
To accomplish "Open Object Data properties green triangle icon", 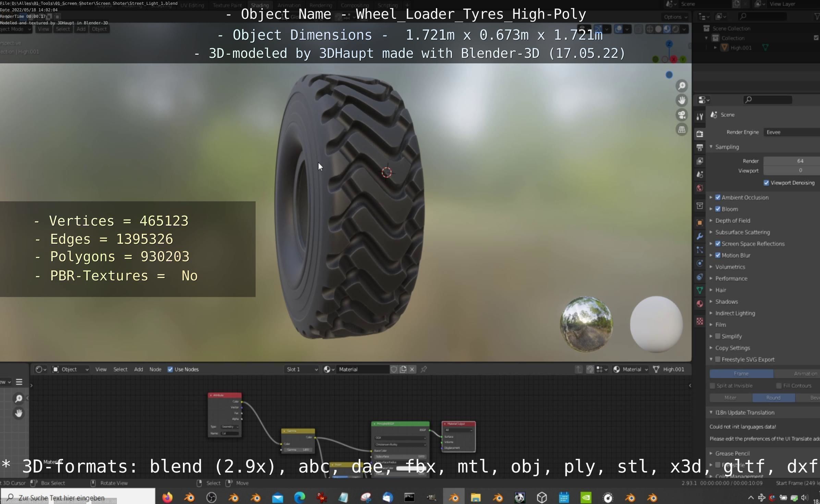I will pos(700,290).
